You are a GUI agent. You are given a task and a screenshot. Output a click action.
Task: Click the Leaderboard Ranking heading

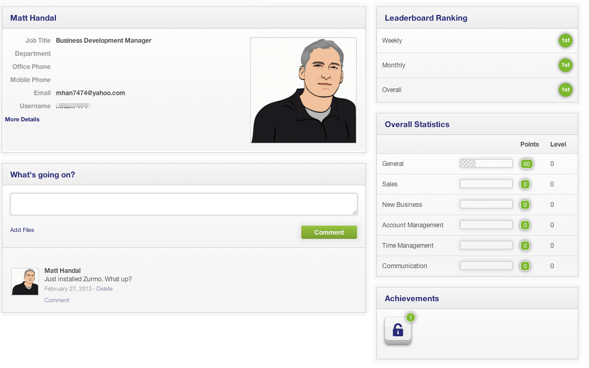426,18
